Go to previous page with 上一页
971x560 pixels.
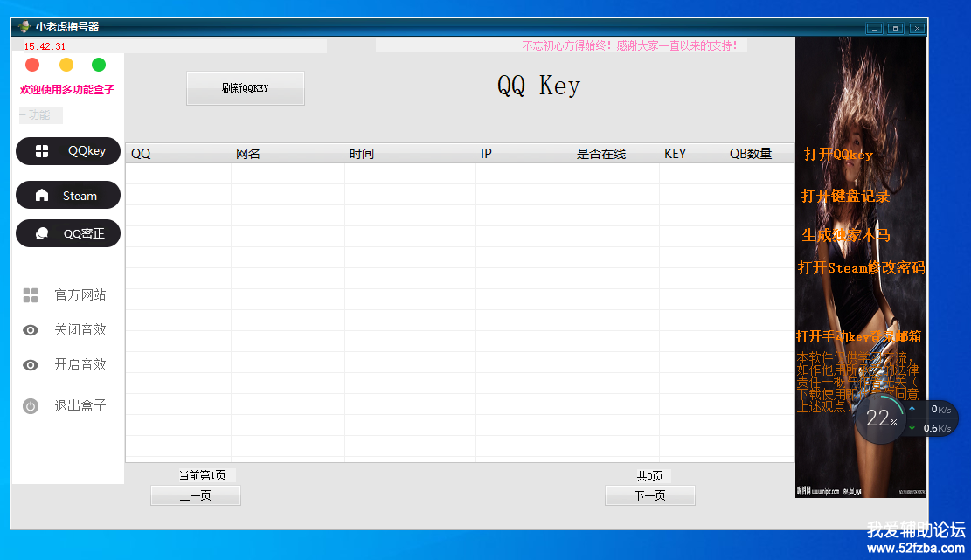[x=196, y=495]
